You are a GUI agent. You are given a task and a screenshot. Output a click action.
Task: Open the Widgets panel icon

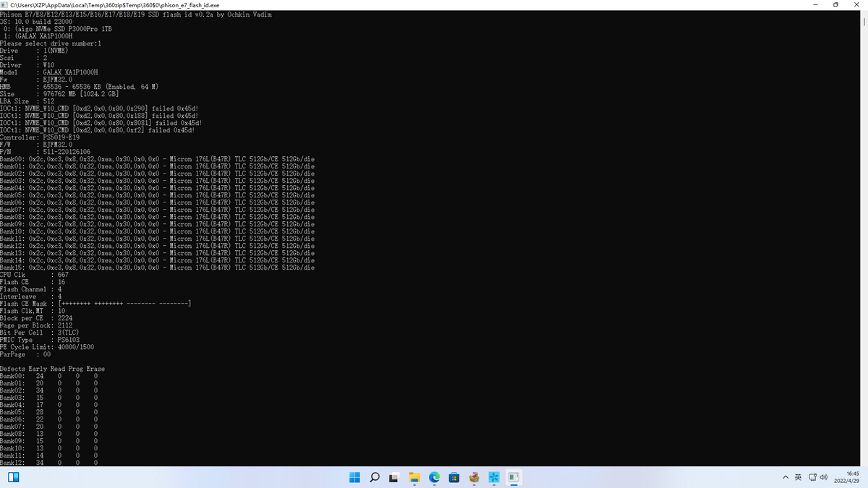tap(12, 477)
